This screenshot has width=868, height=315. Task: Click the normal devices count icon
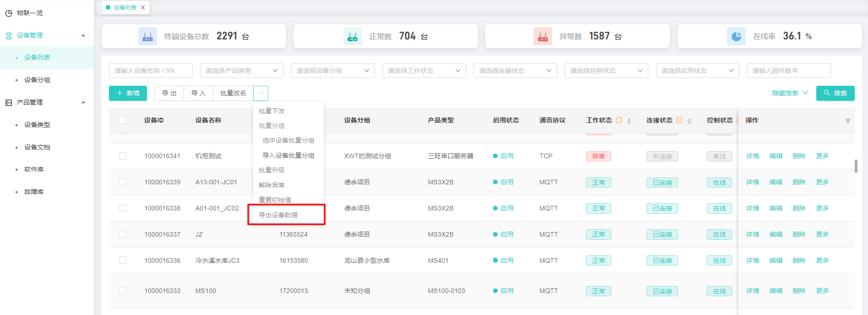pos(353,36)
